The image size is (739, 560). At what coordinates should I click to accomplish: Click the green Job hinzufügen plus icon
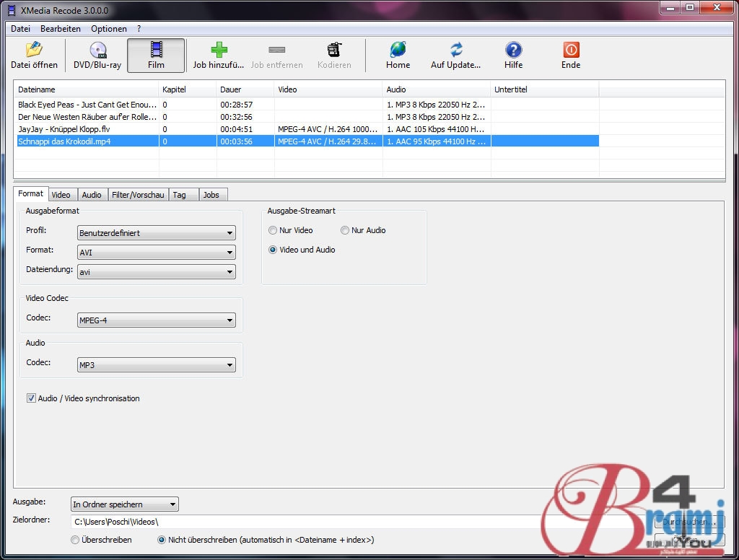(219, 50)
